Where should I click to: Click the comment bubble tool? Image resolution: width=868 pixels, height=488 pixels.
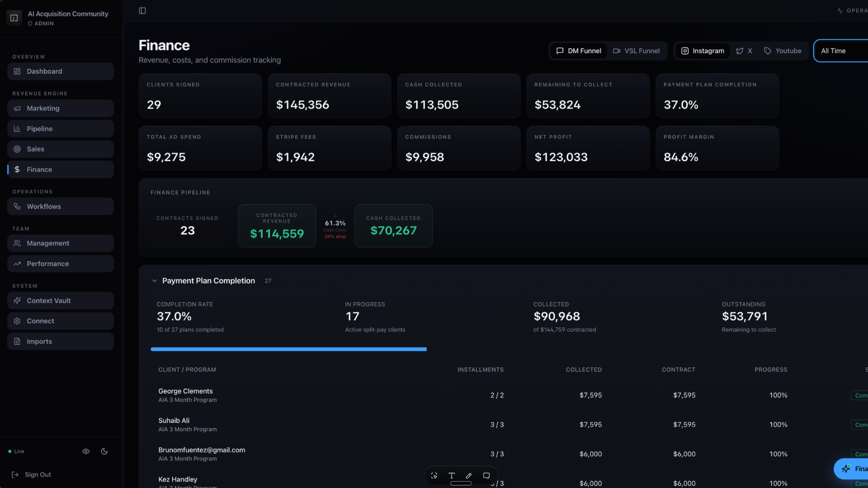[486, 475]
